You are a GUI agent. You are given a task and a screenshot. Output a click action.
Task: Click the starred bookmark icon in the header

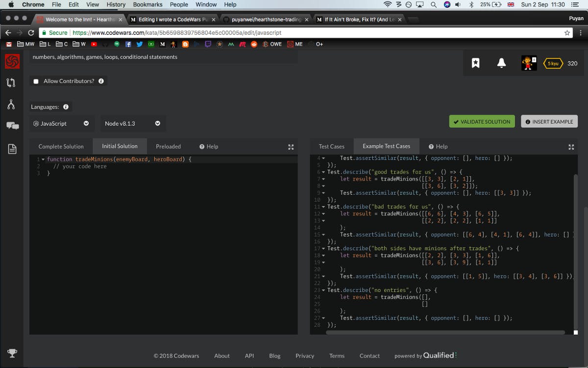click(475, 63)
